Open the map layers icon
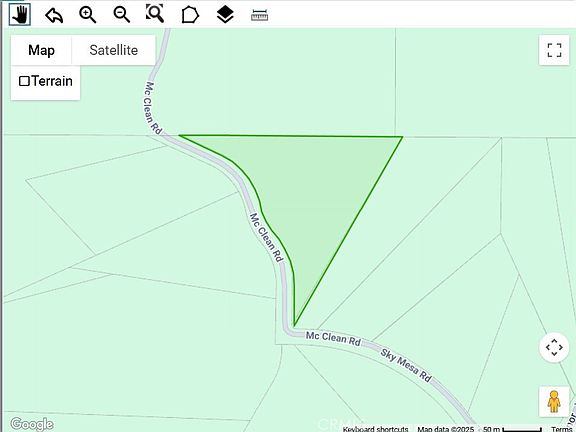This screenshot has height=432, width=576. (225, 15)
